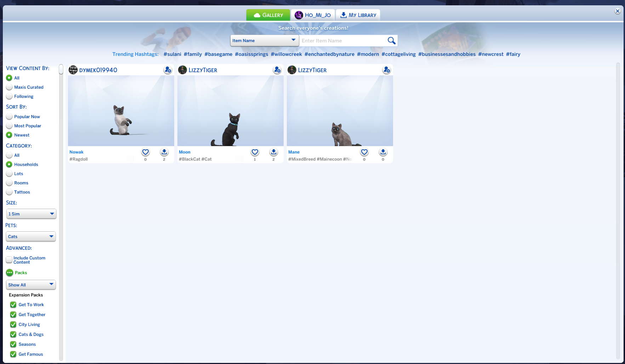This screenshot has height=364, width=625.
Task: Uncheck the Cats & Dogs pack
Action: (x=13, y=334)
